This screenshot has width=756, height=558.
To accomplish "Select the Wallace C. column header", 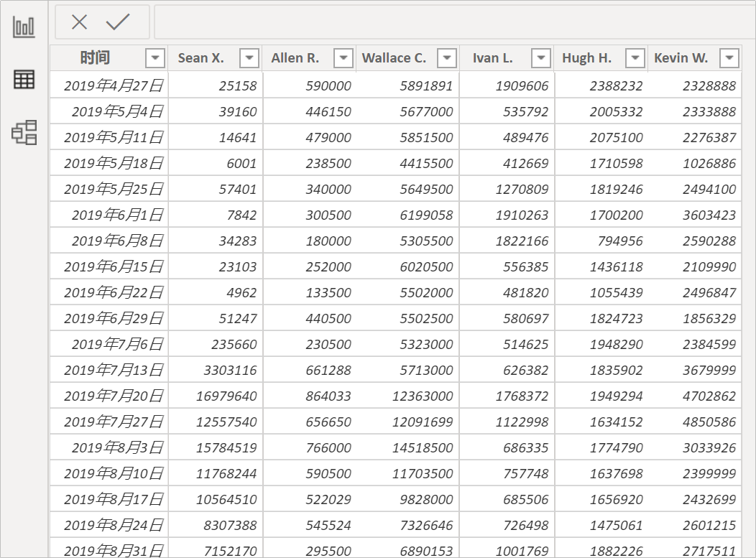I will point(394,58).
